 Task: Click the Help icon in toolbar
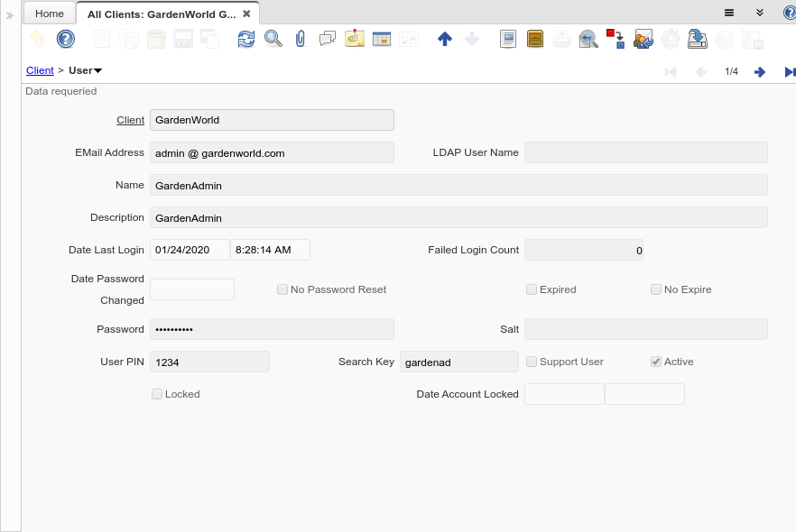[x=66, y=39]
